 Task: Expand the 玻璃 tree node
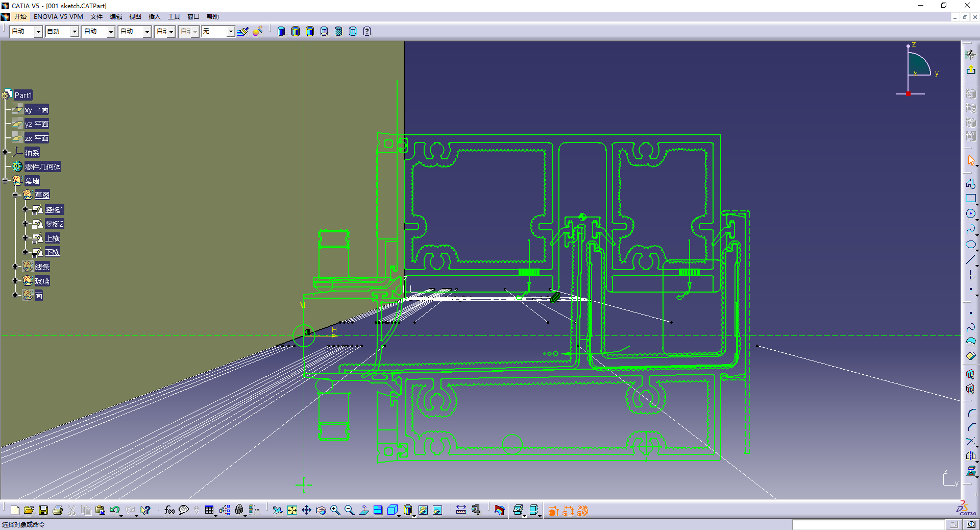(15, 281)
